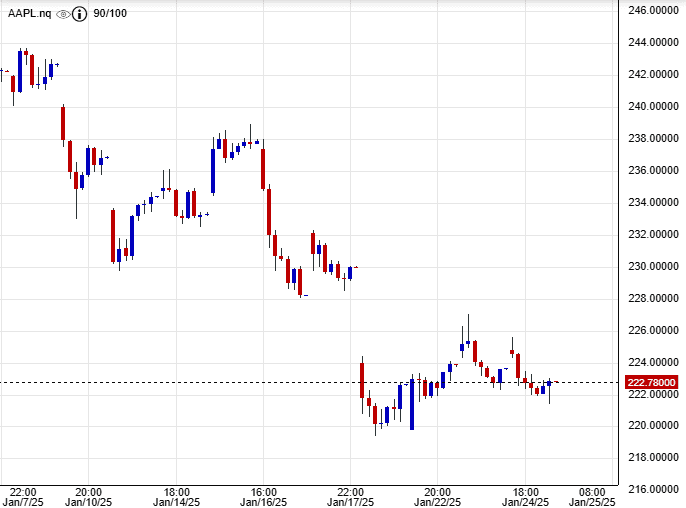686x508 pixels.
Task: Open the info icon next to the symbol
Action: click(79, 14)
